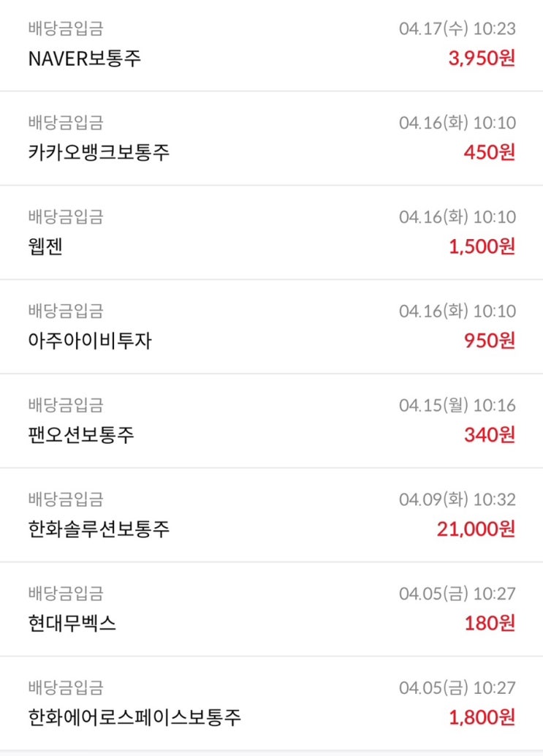
Task: Click the 3,950원 amount
Action: (x=482, y=58)
